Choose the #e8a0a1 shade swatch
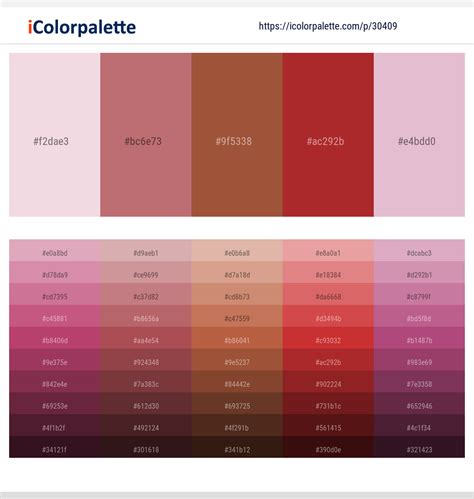This screenshot has height=499, width=474. point(328,250)
